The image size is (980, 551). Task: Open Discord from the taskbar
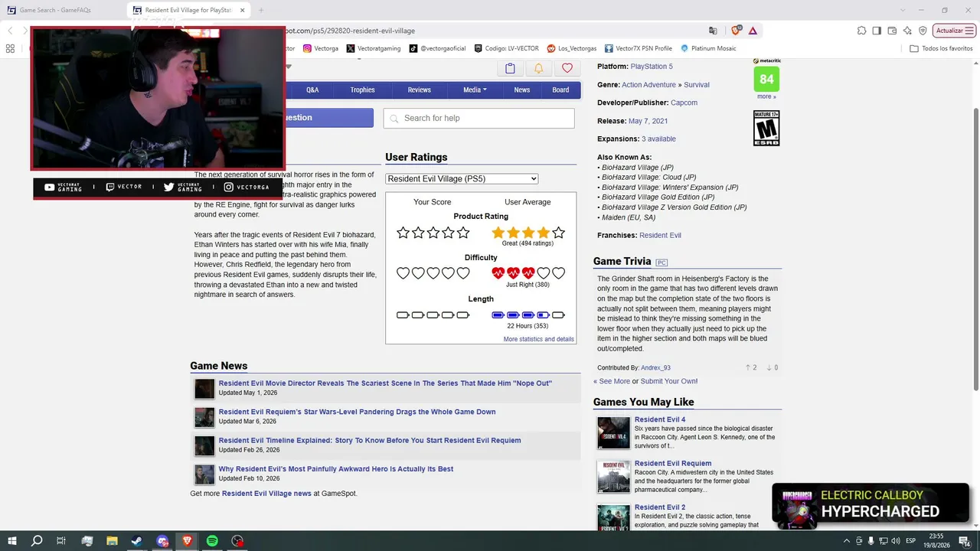coord(162,541)
